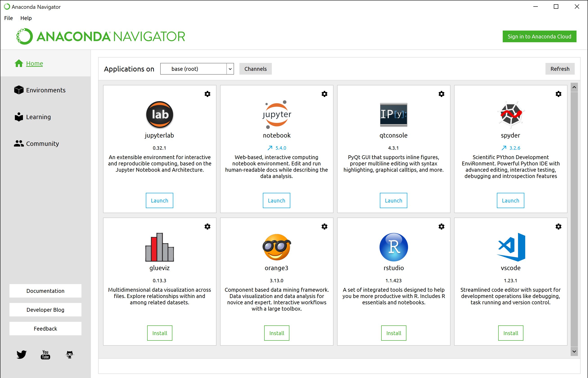Open the qtconsole tile gear options
This screenshot has height=378, width=588.
(x=441, y=94)
